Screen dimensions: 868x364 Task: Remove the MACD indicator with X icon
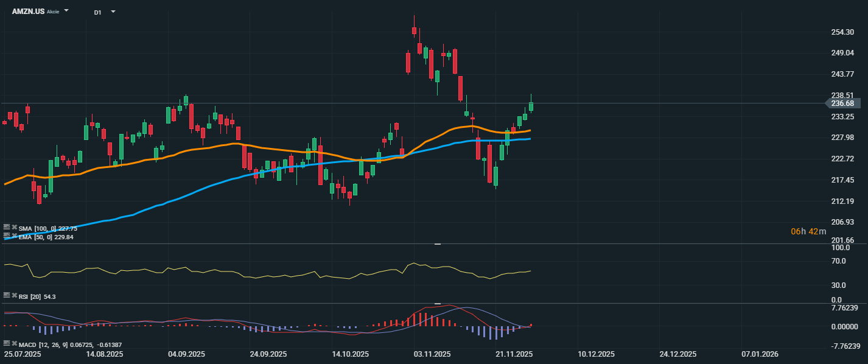coord(14,344)
